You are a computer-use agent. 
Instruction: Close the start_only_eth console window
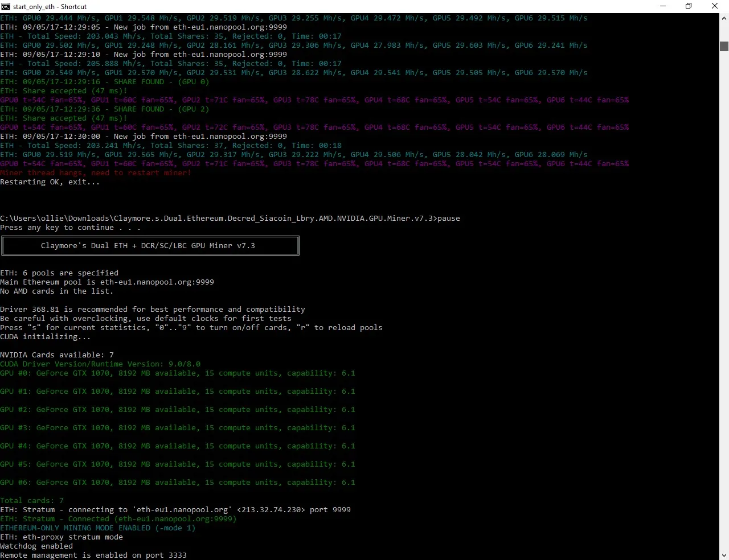715,6
